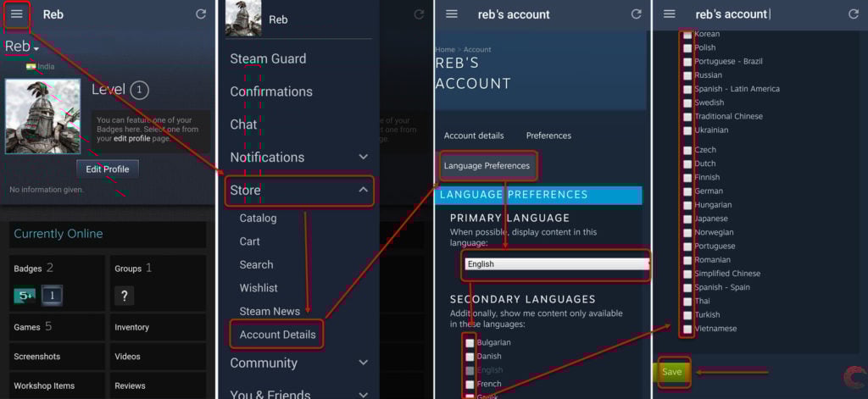Open the English primary language dropdown
Screen dimensions: 868x399
pos(556,264)
